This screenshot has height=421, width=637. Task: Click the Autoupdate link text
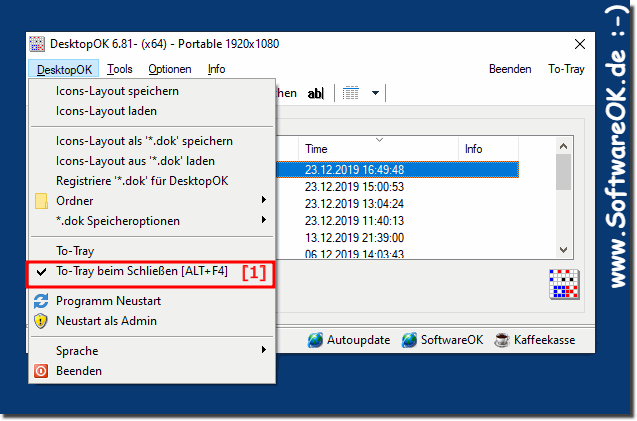(x=359, y=340)
